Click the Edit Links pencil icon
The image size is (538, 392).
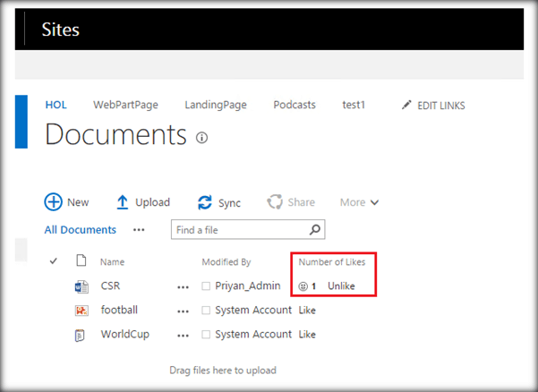pos(407,106)
